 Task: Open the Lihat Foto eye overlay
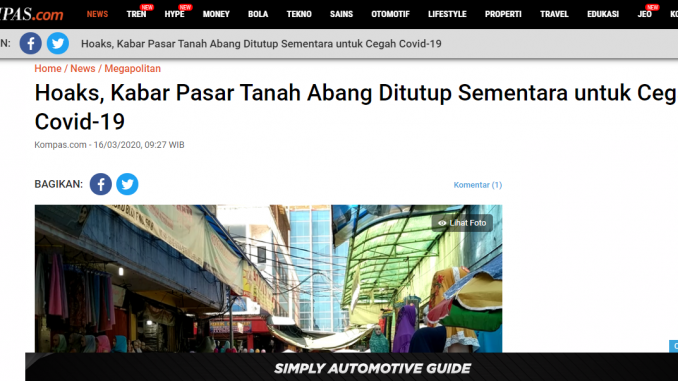462,223
